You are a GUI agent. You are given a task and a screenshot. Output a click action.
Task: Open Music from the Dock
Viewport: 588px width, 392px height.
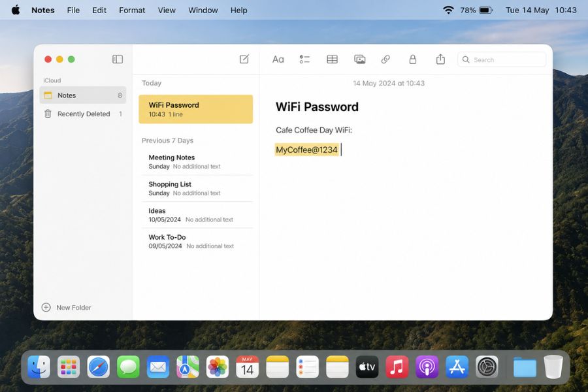pyautogui.click(x=397, y=367)
